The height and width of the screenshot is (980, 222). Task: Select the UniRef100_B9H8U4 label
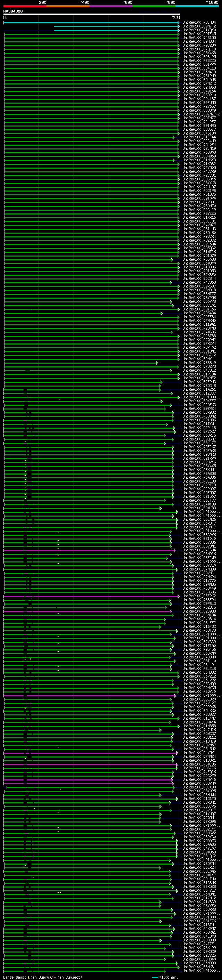pyautogui.click(x=199, y=42)
